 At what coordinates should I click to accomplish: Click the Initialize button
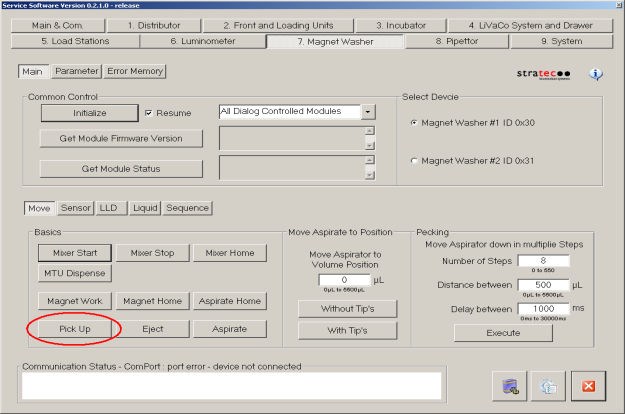[x=89, y=113]
